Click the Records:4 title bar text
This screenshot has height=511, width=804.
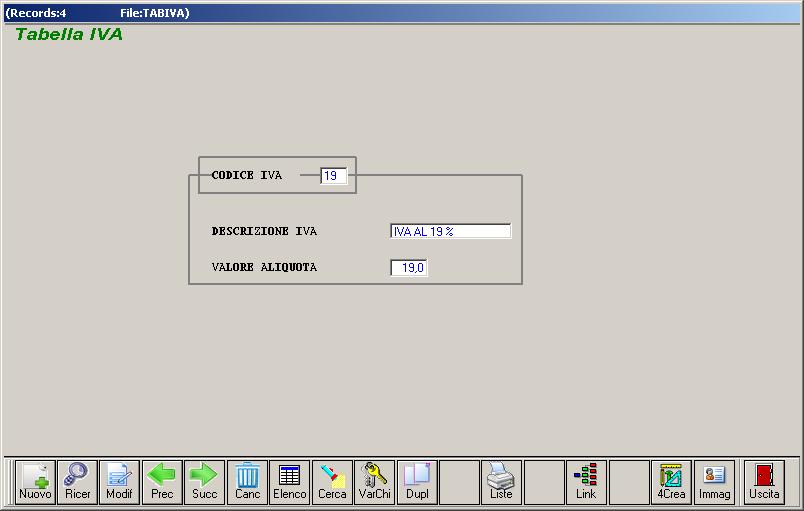36,13
